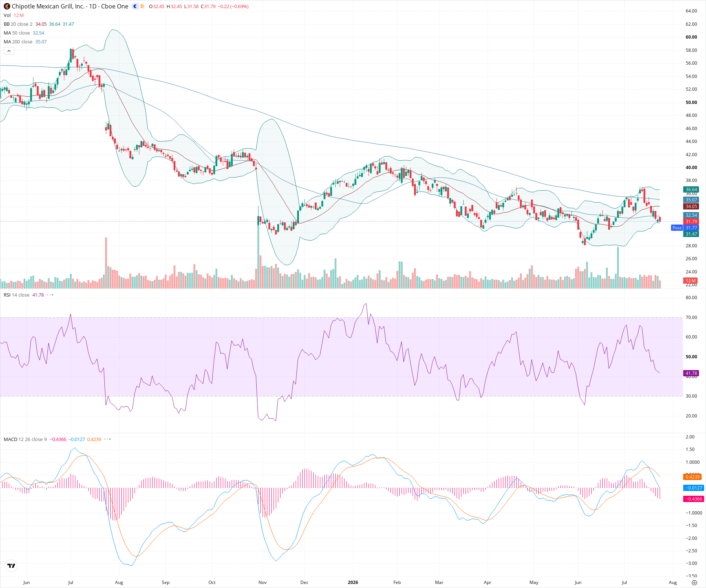
Task: Click the blue -0.0127 MACD label
Action: pos(693,488)
